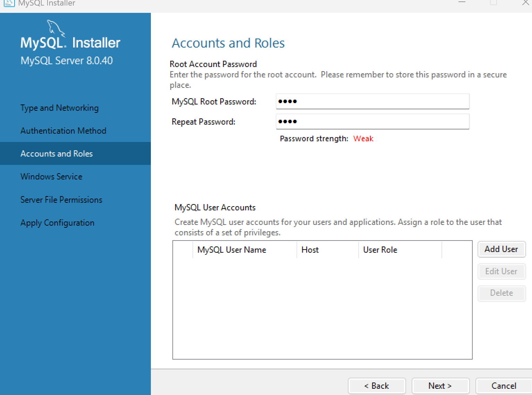The image size is (532, 395).
Task: Go to the Apply Configuration step
Action: pos(57,222)
